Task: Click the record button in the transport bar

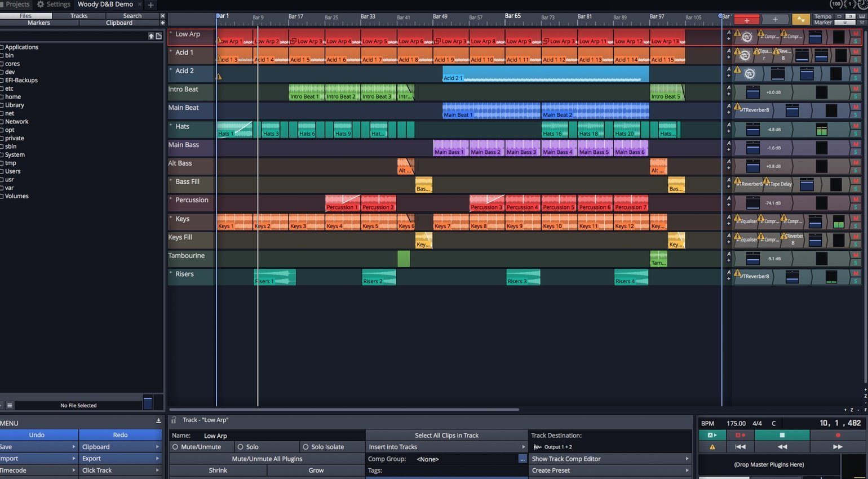Action: point(838,435)
